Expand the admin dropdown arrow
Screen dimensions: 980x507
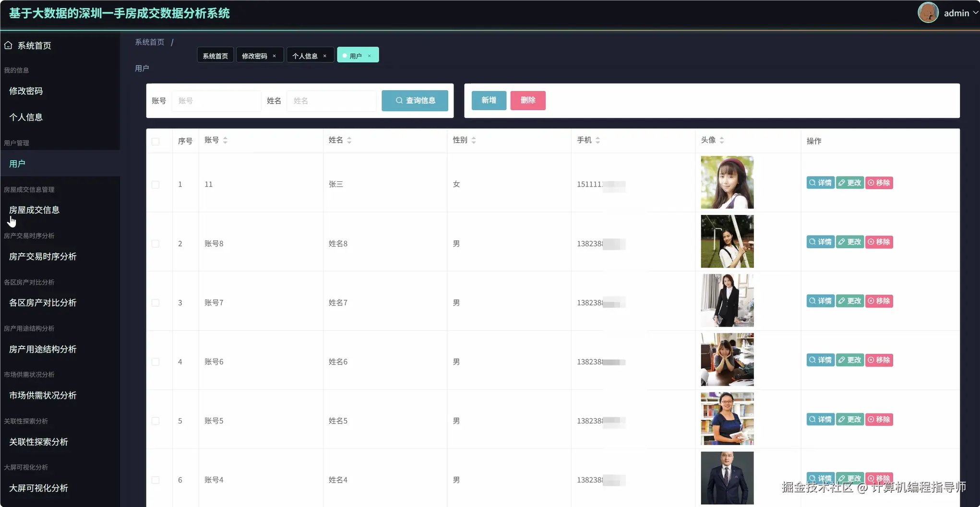click(x=975, y=13)
